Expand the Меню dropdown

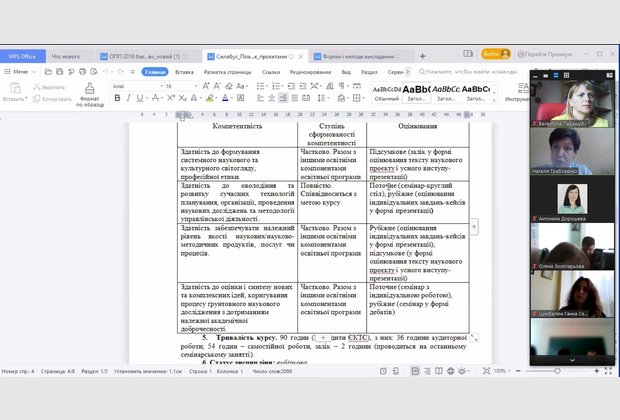(x=22, y=72)
